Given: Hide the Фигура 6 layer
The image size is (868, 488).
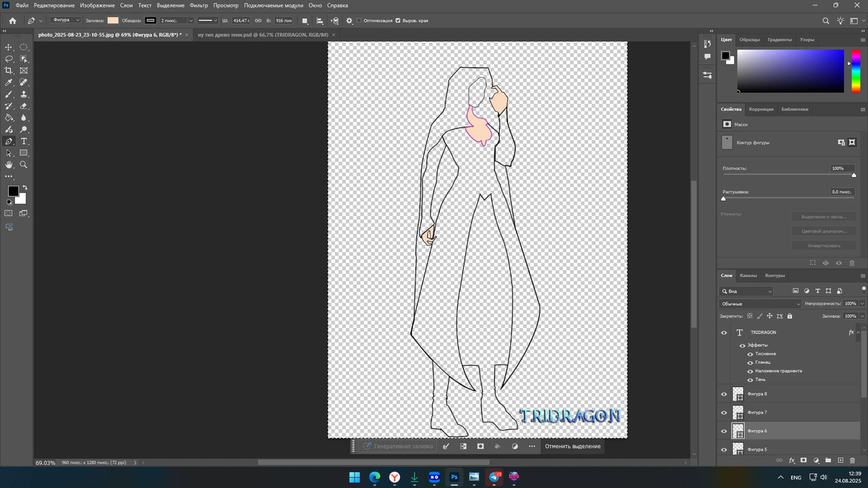Looking at the screenshot, I should (724, 431).
